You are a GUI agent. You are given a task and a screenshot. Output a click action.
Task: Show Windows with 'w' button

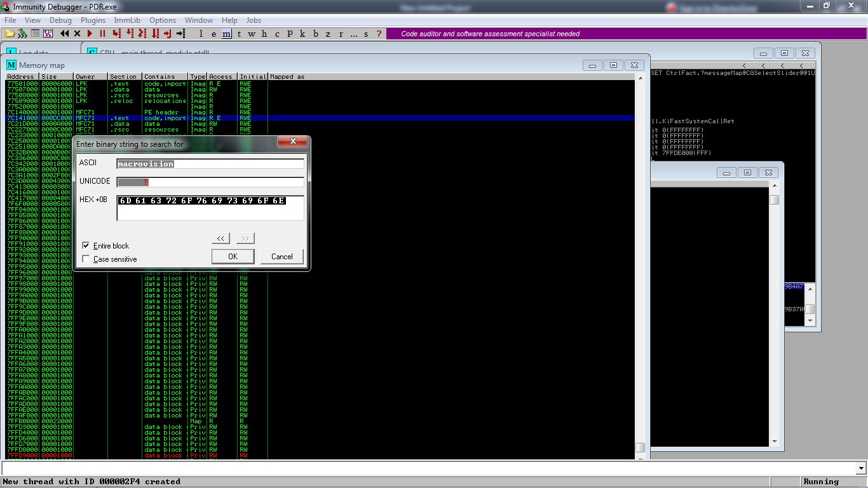pyautogui.click(x=252, y=34)
